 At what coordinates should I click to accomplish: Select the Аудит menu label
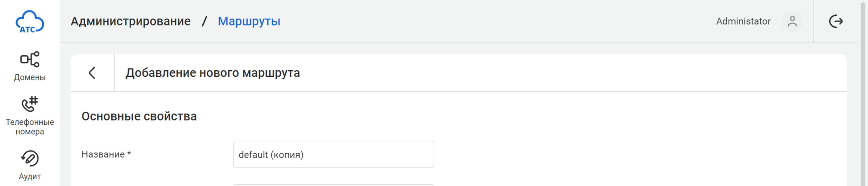30,177
